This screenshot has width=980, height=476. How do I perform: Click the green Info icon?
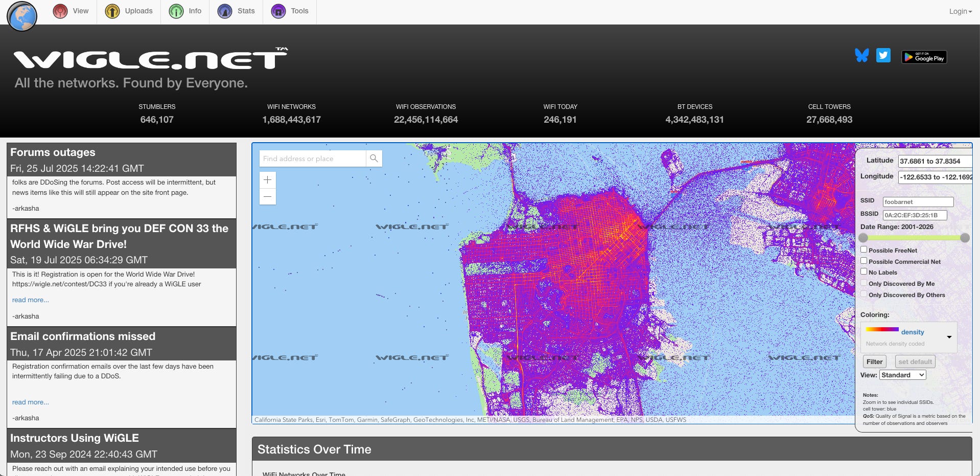pyautogui.click(x=176, y=11)
